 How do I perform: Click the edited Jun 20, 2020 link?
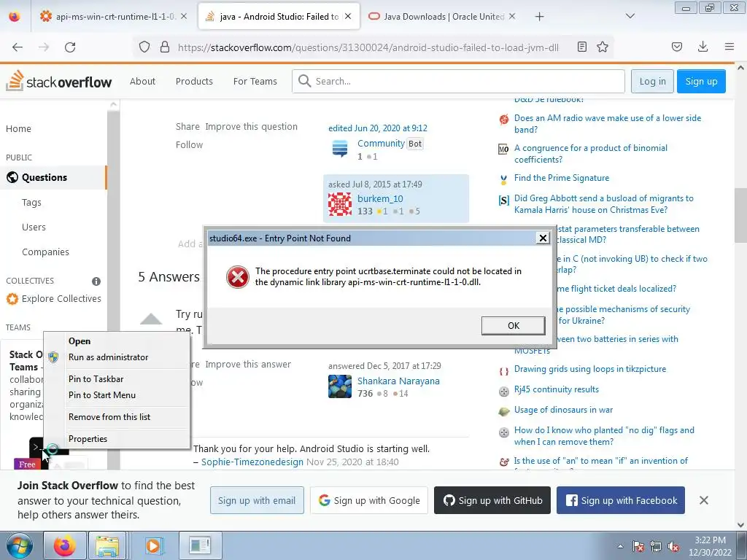point(378,128)
